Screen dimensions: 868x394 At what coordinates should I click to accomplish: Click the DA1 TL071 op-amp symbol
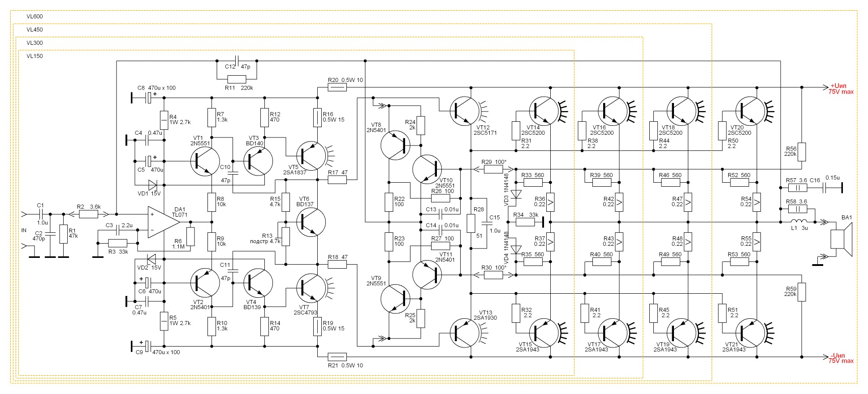click(x=164, y=222)
